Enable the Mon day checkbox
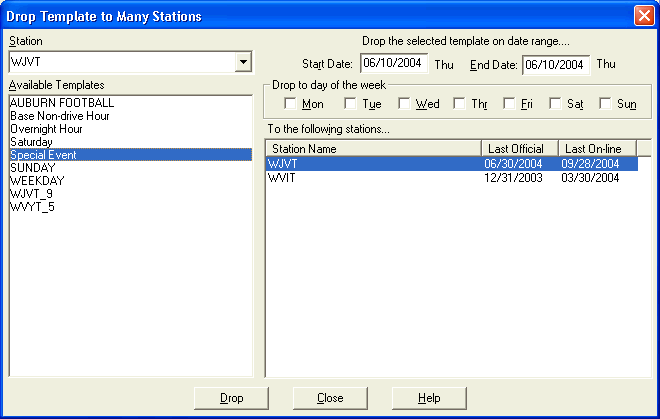Image resolution: width=660 pixels, height=419 pixels. click(291, 104)
